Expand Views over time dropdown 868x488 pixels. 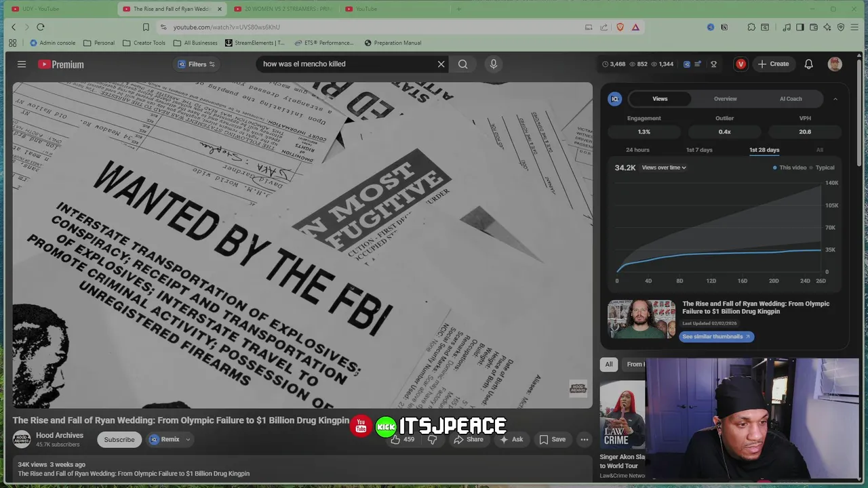pos(664,167)
